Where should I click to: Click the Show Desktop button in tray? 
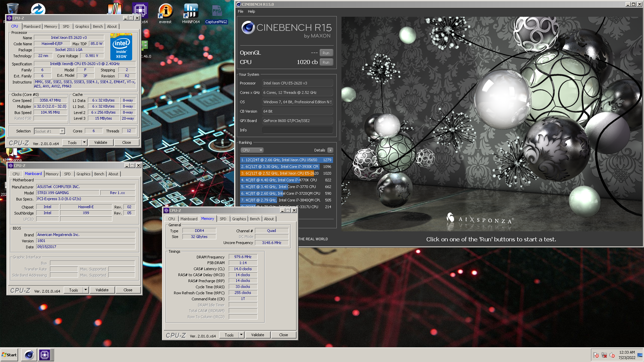tap(640, 355)
